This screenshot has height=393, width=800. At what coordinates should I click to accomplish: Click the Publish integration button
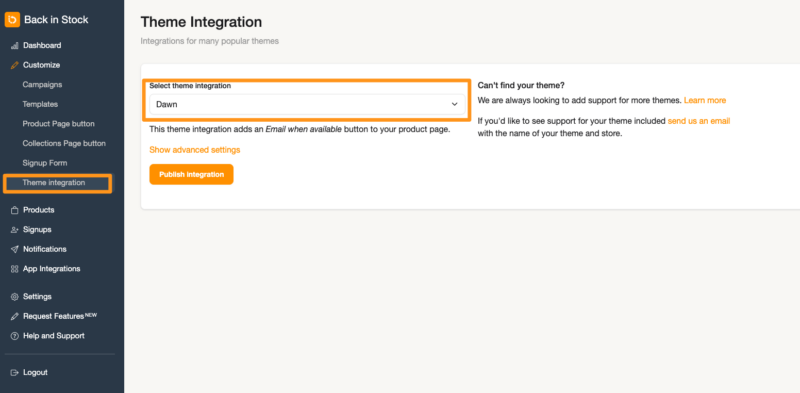[x=191, y=174]
